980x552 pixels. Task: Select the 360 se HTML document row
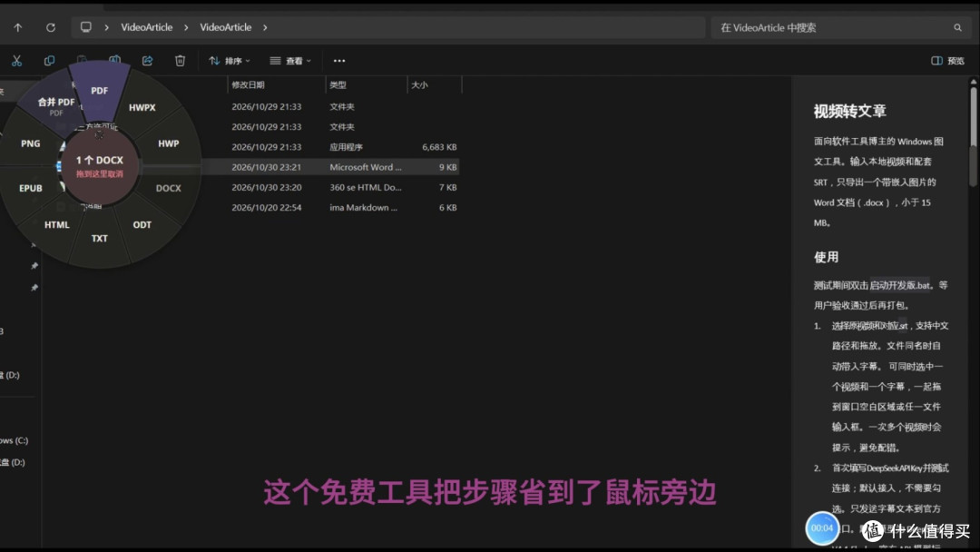pos(331,187)
